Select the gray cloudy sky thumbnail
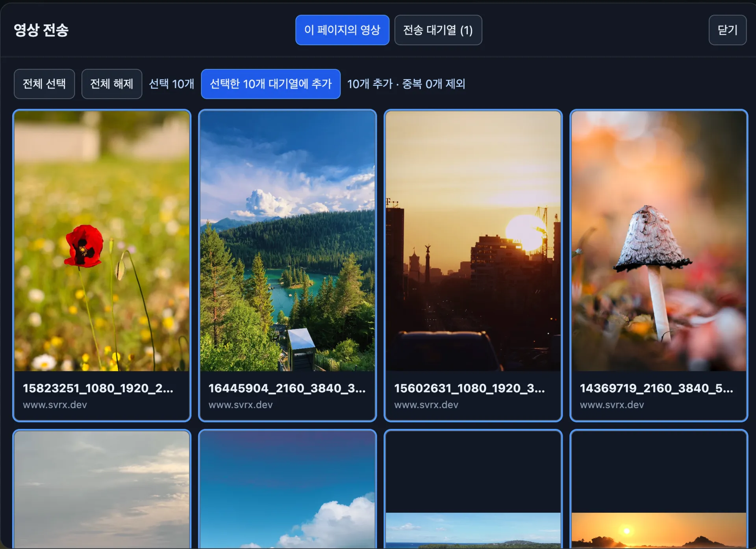 click(102, 490)
